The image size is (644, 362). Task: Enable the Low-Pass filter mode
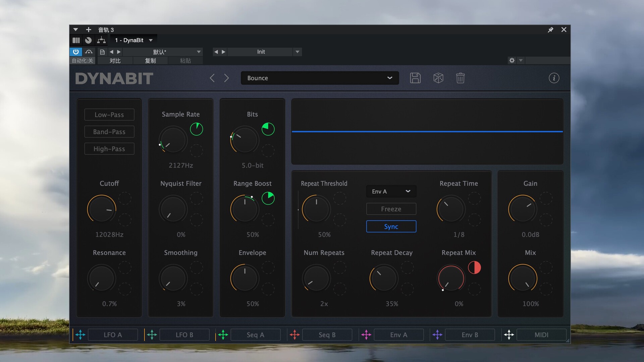pyautogui.click(x=109, y=115)
